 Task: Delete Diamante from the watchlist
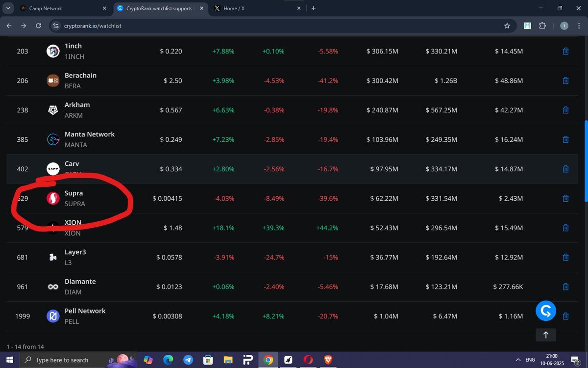tap(565, 287)
